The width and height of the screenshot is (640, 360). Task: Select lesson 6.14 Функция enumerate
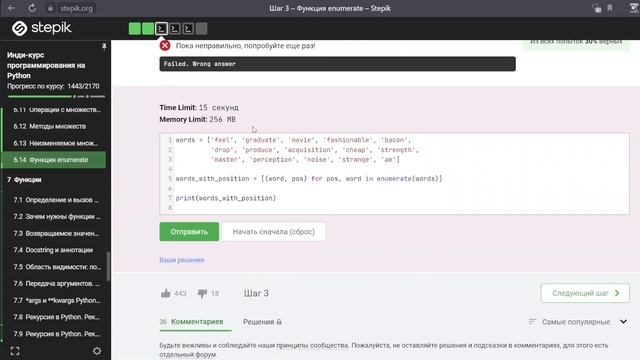pyautogui.click(x=54, y=160)
